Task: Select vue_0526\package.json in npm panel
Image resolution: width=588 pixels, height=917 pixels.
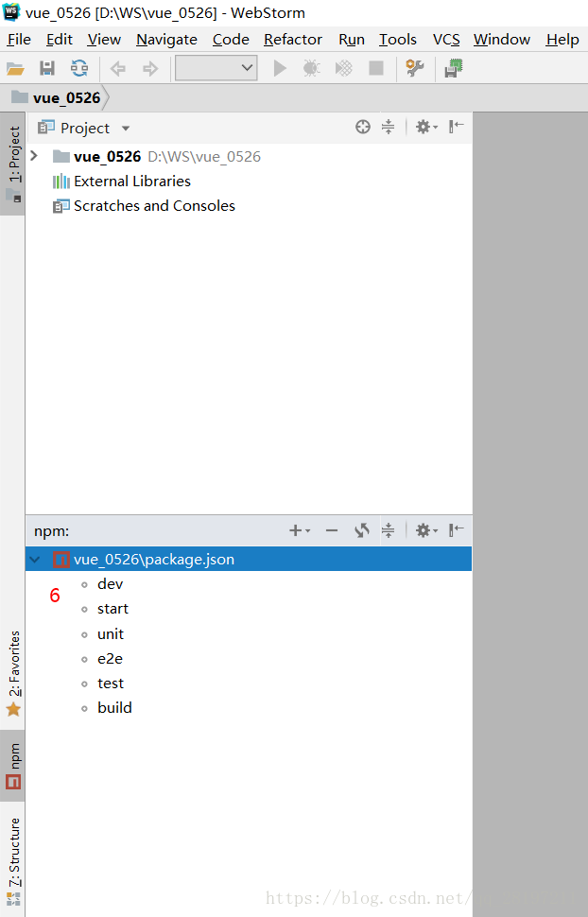Action: 249,559
